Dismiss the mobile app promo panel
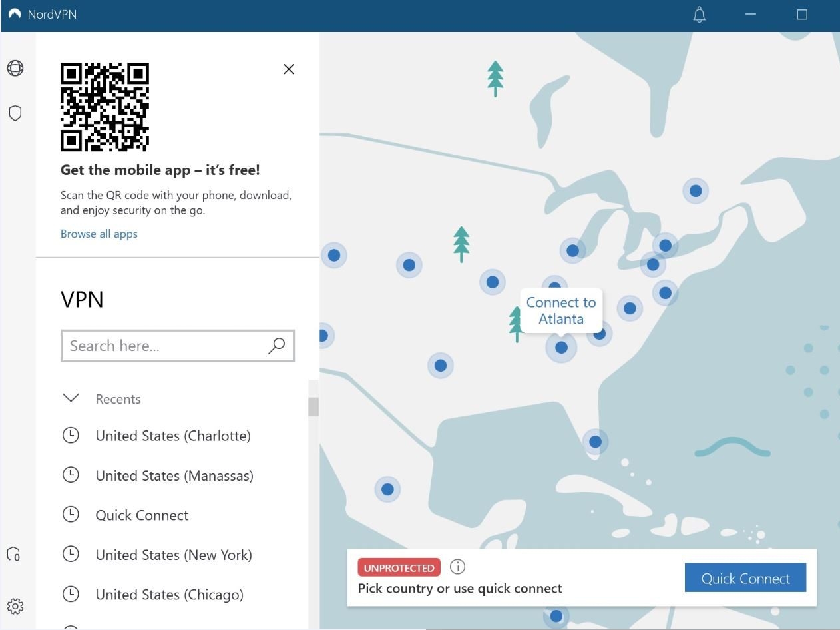Viewport: 840px width, 630px height. tap(288, 69)
